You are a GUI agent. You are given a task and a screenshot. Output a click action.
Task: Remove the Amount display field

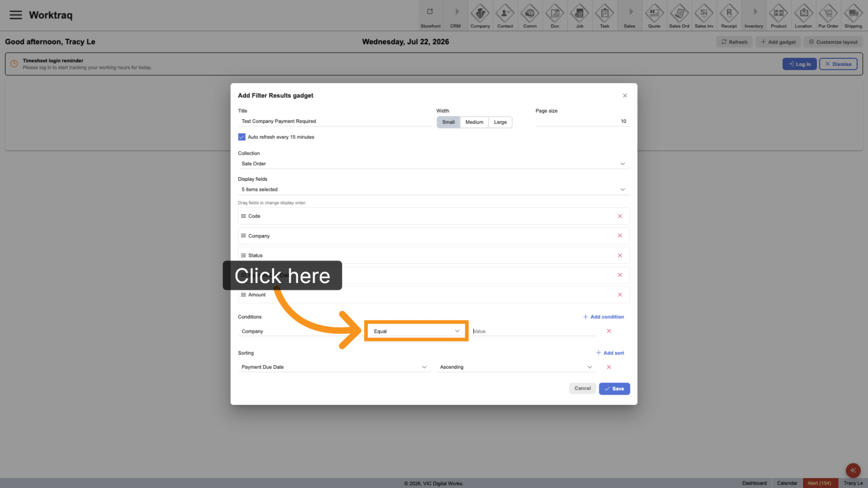[619, 295]
